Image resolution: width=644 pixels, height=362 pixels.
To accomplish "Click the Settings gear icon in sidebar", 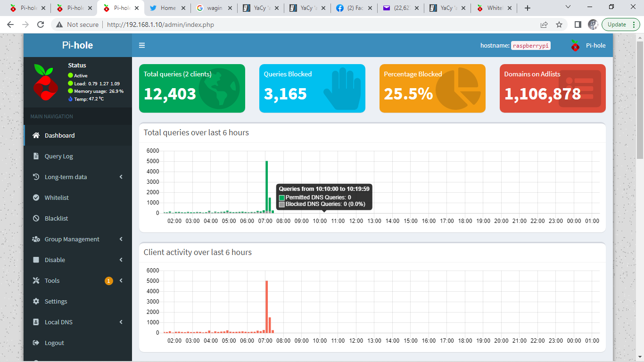I will click(x=35, y=301).
